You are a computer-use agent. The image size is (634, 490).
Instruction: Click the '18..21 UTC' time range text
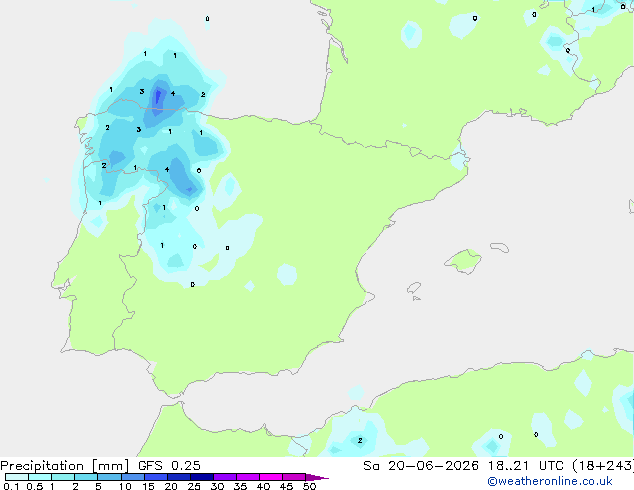(x=526, y=466)
